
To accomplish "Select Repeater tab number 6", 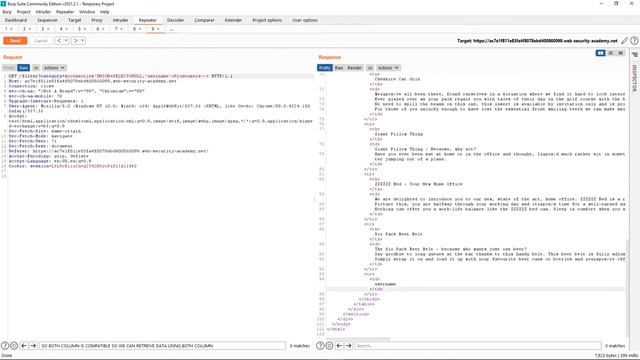I will [x=100, y=29].
